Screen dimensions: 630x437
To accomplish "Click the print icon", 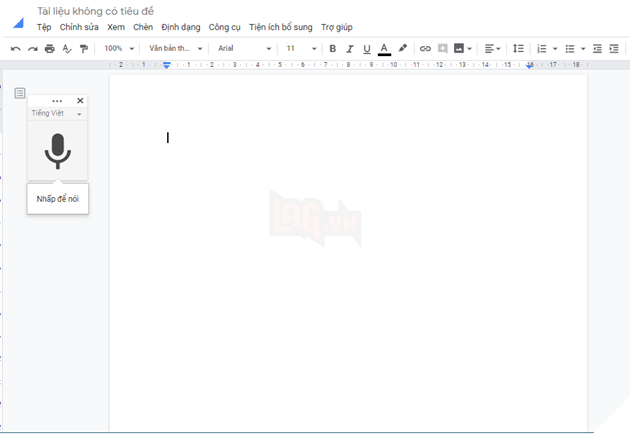I will (49, 48).
